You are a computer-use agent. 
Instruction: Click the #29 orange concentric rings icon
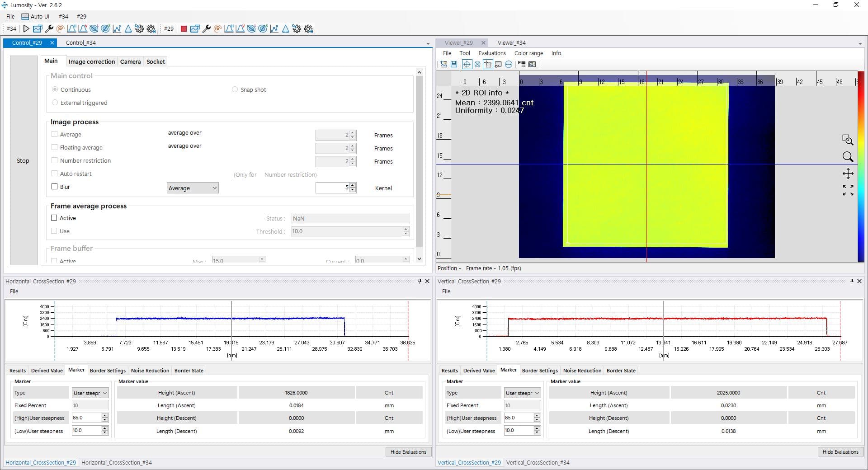coord(217,28)
